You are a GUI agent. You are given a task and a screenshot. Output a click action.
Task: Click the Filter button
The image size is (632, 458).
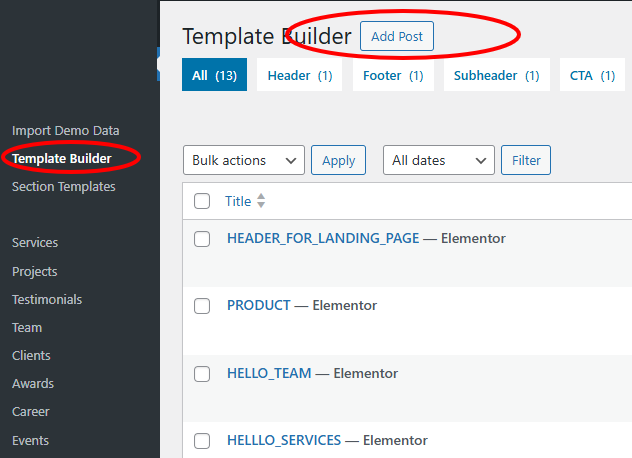click(526, 160)
